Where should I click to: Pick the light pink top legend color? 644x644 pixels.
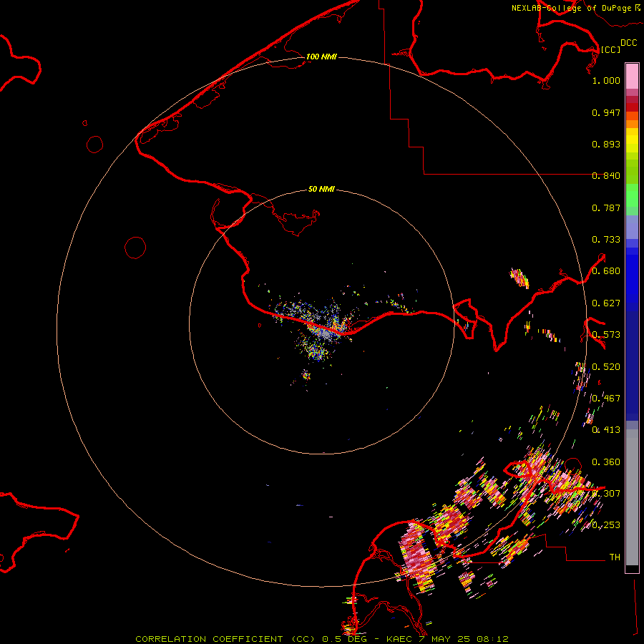[632, 76]
